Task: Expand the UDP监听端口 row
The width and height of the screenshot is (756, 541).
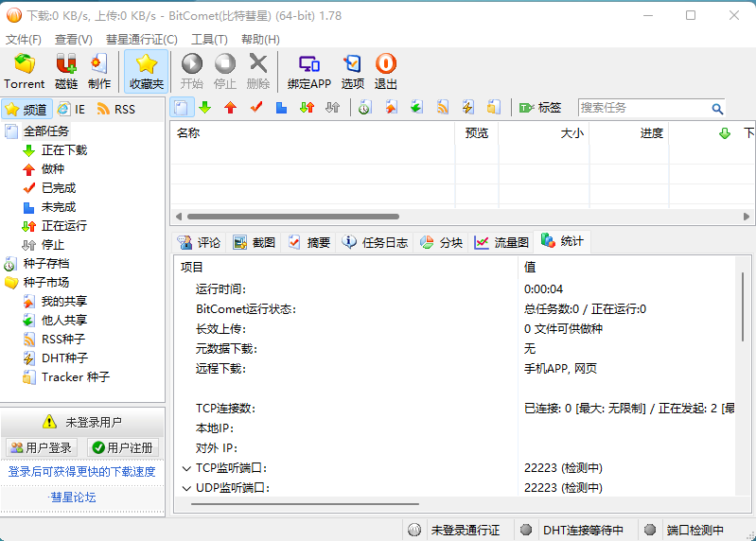Action: pyautogui.click(x=186, y=488)
